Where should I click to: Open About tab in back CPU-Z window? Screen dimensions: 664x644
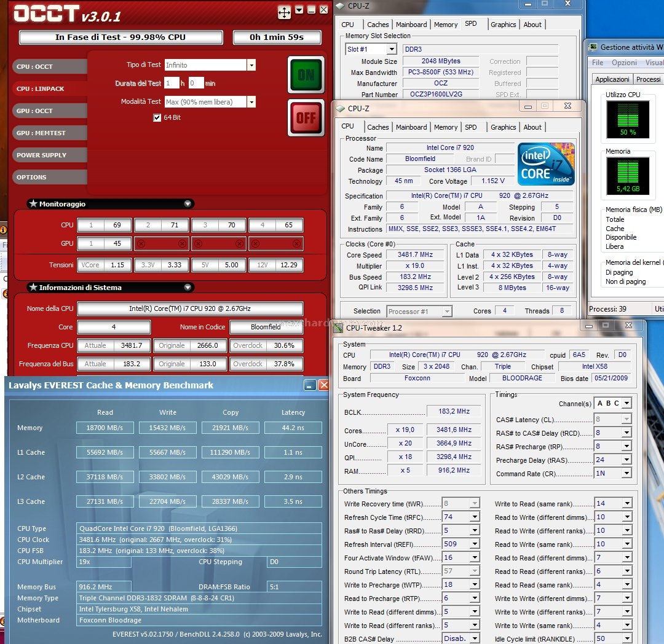(x=532, y=25)
